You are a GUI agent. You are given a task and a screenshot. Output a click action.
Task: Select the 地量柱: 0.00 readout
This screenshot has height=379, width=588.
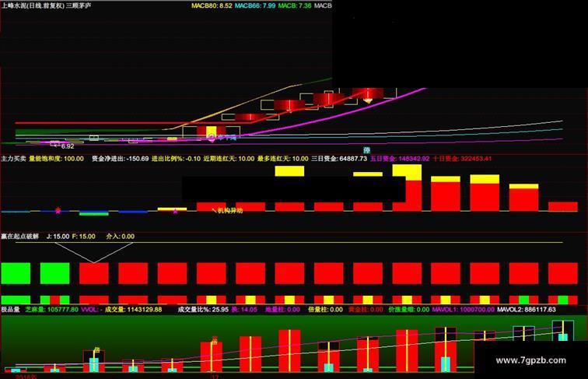tap(283, 310)
